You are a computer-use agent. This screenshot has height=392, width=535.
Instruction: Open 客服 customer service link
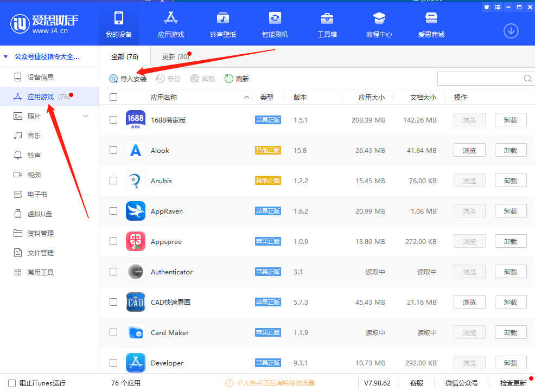pos(416,383)
